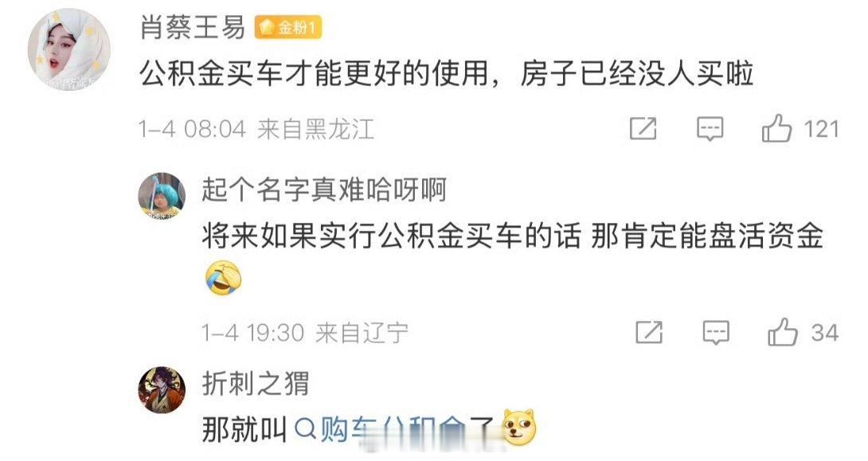Tap the 1-4 08:04 来自黑龙江 timestamp
The image size is (868, 461).
click(x=256, y=130)
